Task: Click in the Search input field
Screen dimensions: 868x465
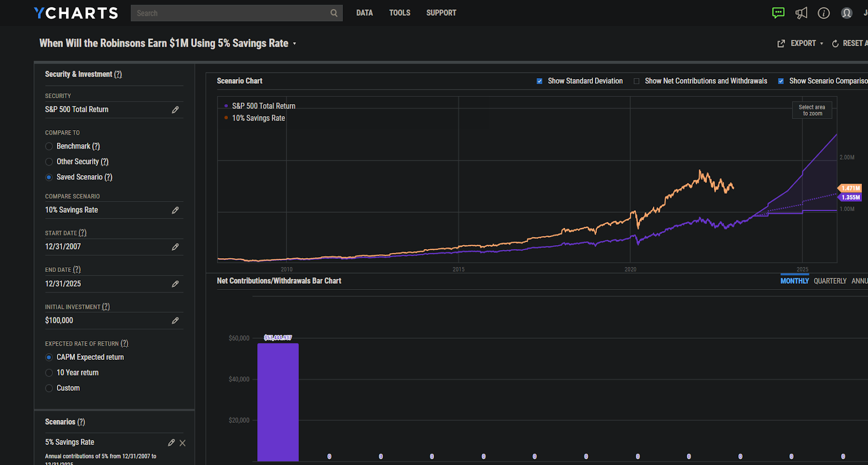Action: pos(230,13)
